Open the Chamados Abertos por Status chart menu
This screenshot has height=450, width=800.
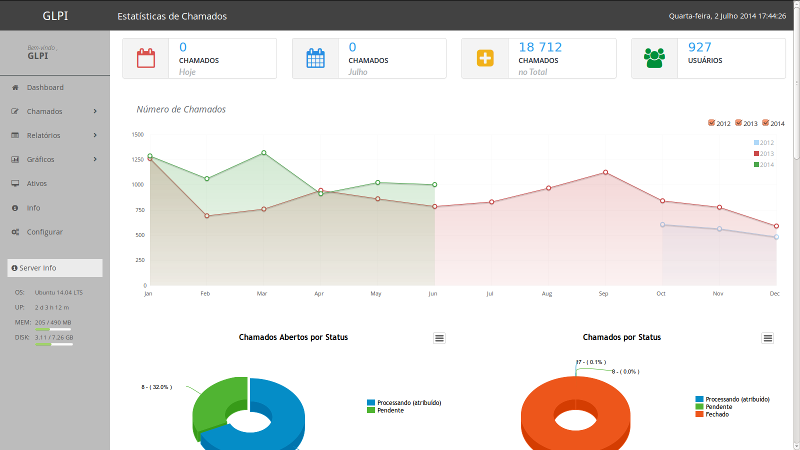439,338
